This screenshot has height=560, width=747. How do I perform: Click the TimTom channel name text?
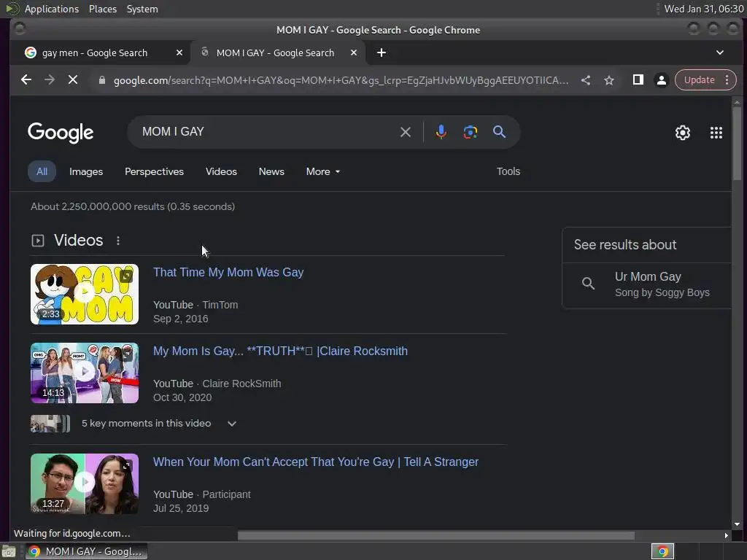(x=220, y=305)
